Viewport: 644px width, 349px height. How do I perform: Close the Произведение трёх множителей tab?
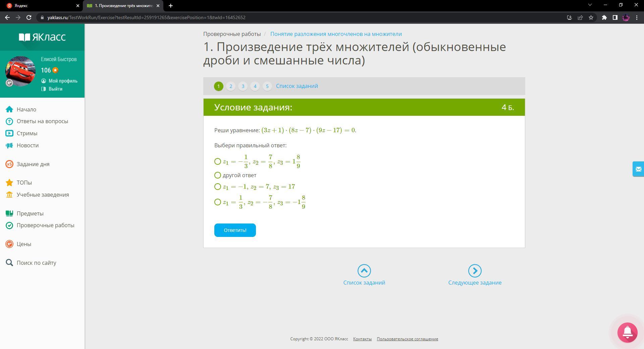[x=158, y=6]
